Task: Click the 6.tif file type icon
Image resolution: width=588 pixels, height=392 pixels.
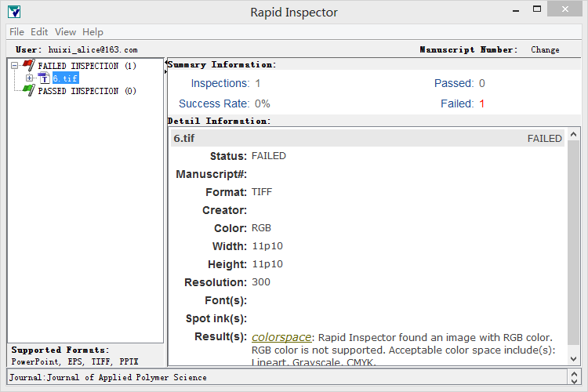Action: tap(44, 78)
